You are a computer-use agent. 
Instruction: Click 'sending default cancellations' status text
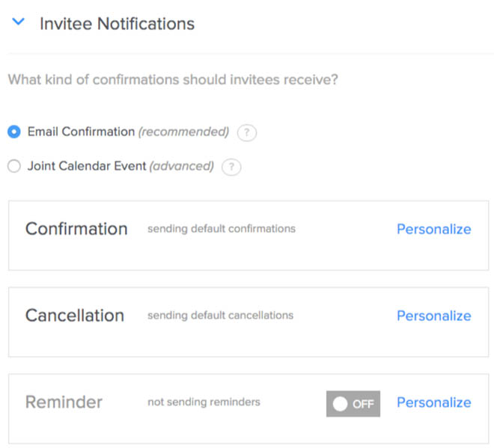220,316
